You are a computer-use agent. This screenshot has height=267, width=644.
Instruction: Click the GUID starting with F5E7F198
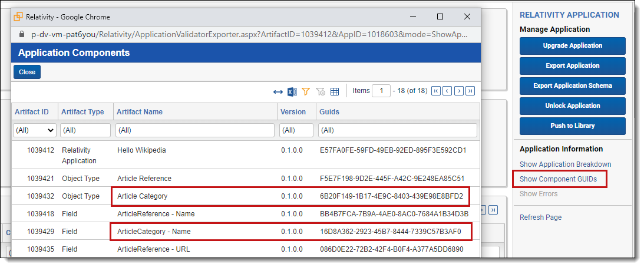(x=392, y=179)
